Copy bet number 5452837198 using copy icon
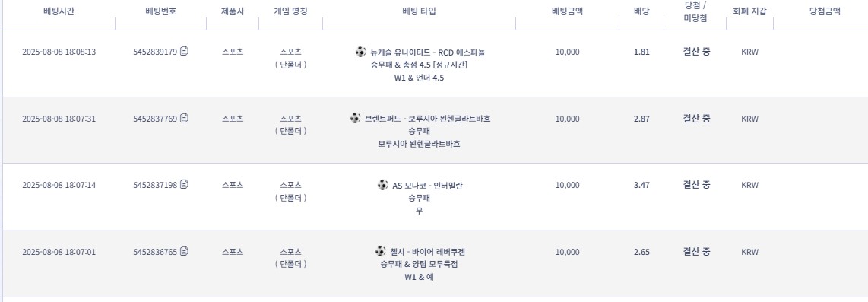Screen dimensions: 868x302 tap(185, 185)
